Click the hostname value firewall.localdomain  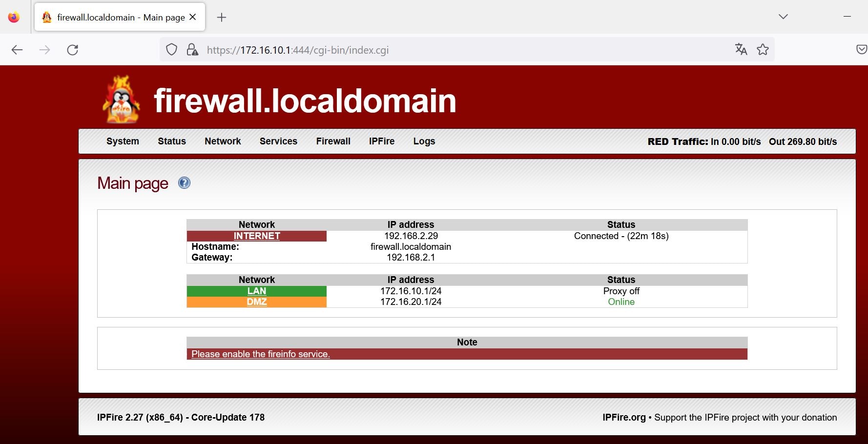pyautogui.click(x=411, y=247)
